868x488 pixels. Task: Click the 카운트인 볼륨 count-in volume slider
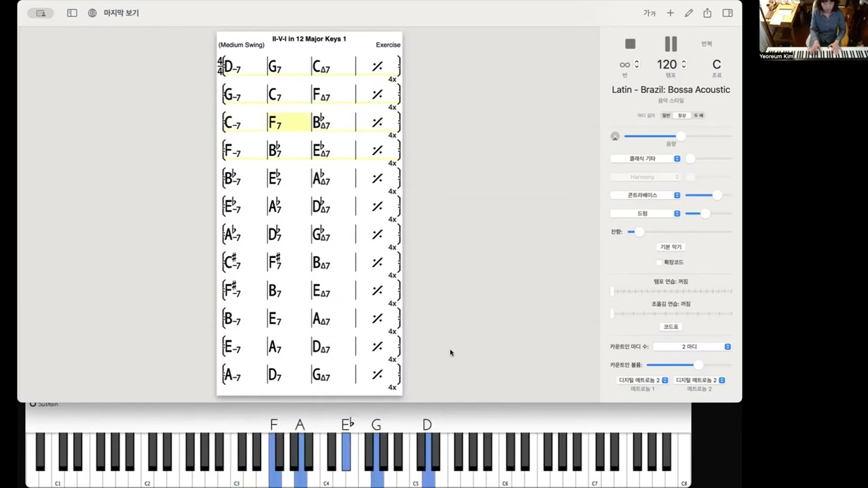click(x=688, y=365)
